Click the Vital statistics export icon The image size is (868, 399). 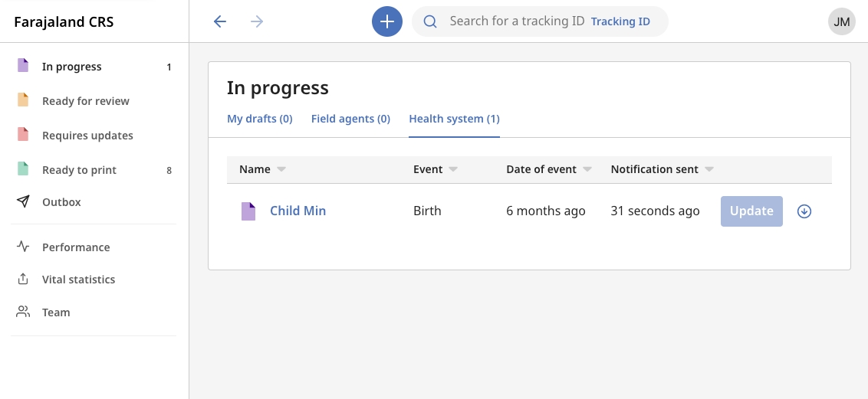coord(24,280)
